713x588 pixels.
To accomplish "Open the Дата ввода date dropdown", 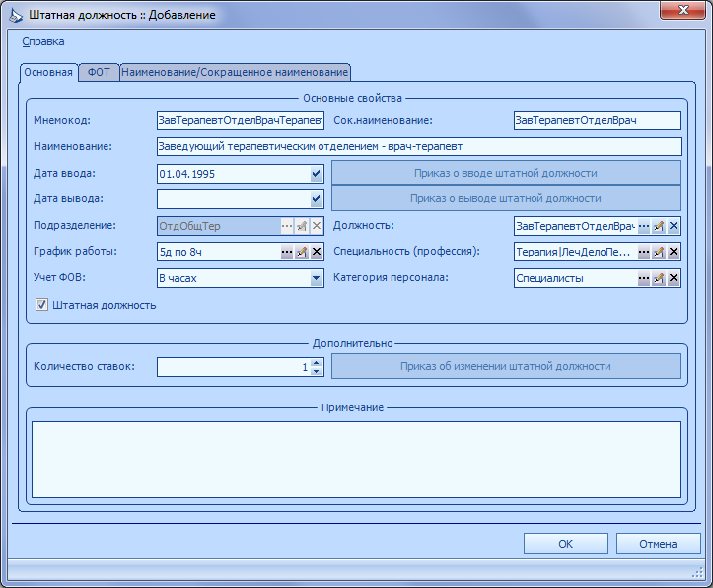I will click(x=316, y=174).
